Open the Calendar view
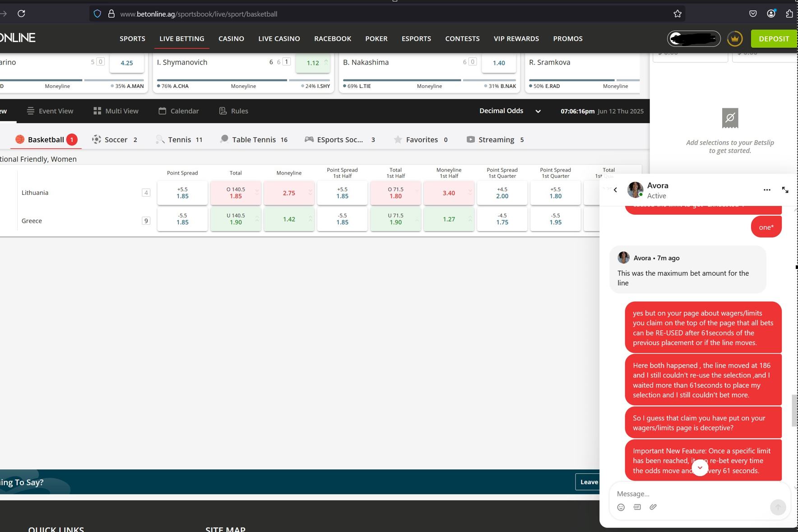 [179, 111]
